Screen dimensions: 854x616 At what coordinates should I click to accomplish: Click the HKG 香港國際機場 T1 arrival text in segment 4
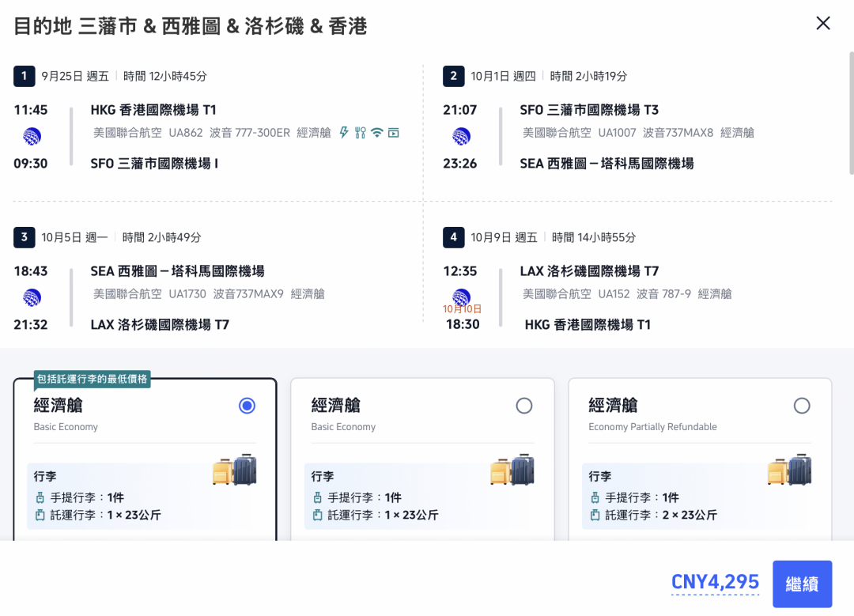(588, 325)
